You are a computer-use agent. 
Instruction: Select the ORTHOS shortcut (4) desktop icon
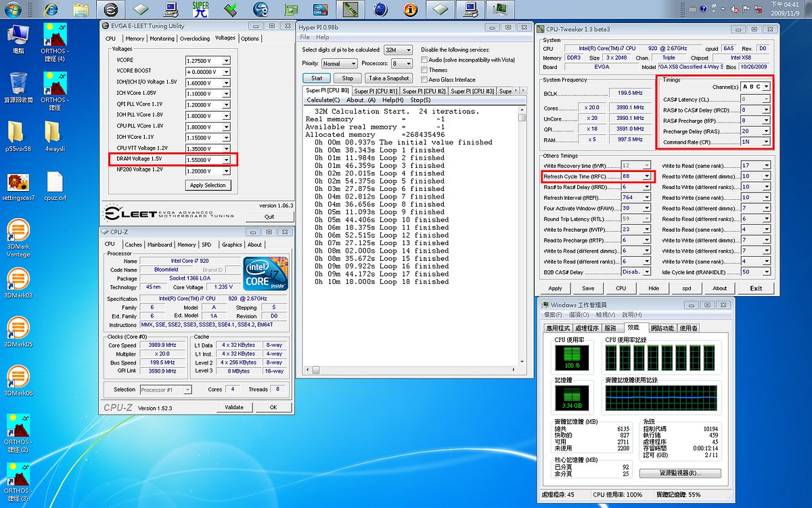[55, 43]
